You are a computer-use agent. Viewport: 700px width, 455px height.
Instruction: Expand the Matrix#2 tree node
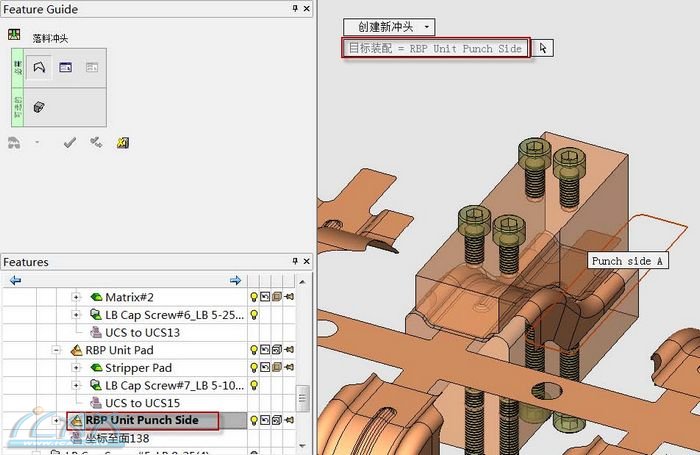(x=76, y=297)
